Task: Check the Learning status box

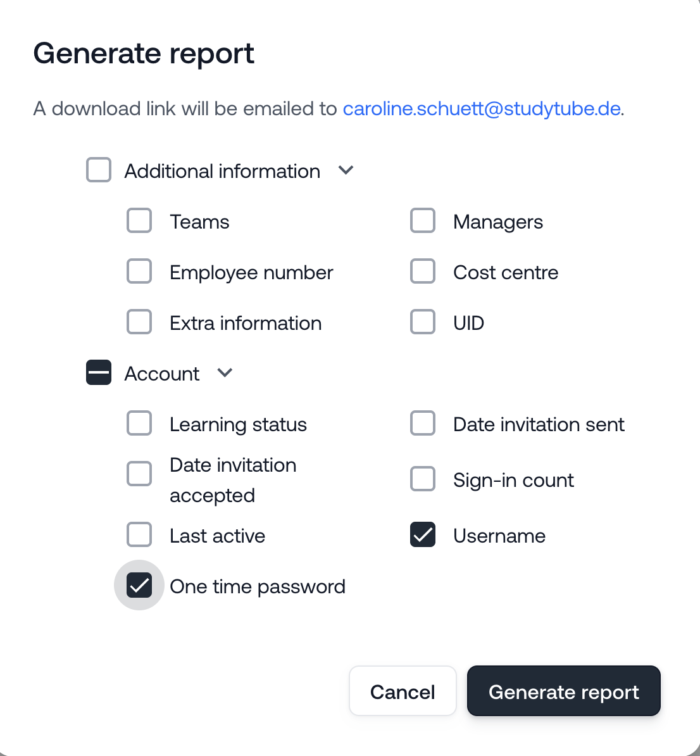Action: (139, 423)
